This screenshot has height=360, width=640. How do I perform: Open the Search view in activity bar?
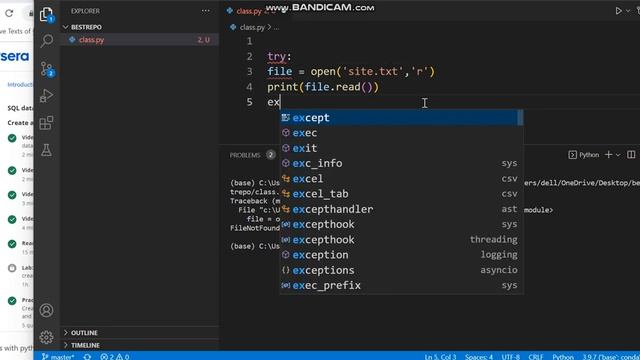[x=47, y=41]
